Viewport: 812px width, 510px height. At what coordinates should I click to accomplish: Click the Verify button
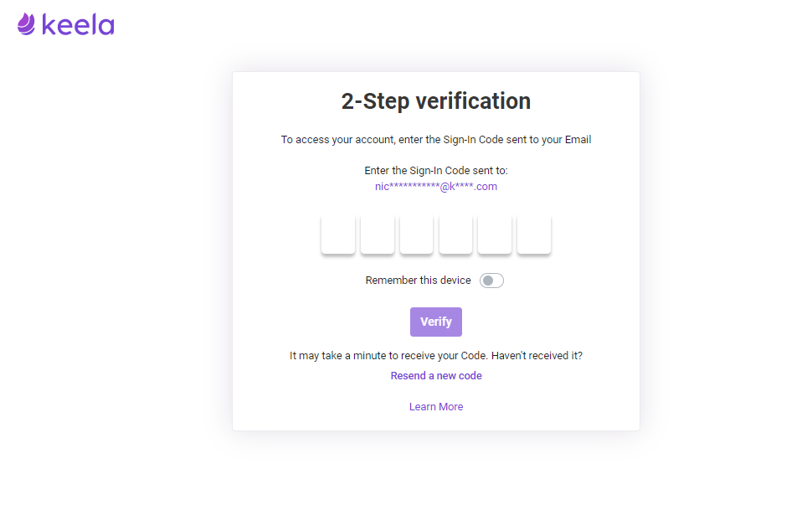436,322
